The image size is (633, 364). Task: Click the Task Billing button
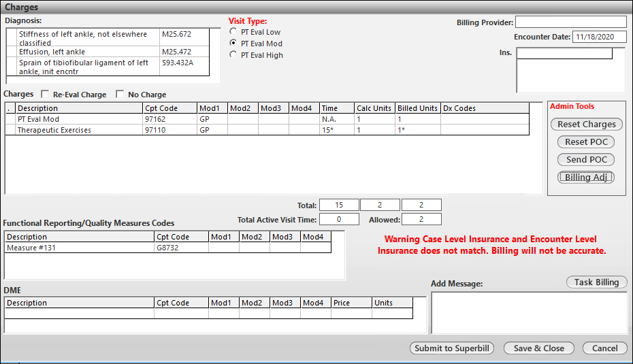click(x=597, y=282)
